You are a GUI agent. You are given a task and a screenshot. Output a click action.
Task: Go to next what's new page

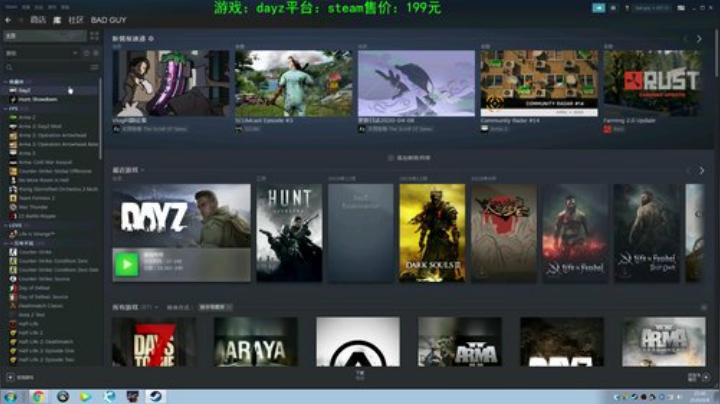pos(699,39)
